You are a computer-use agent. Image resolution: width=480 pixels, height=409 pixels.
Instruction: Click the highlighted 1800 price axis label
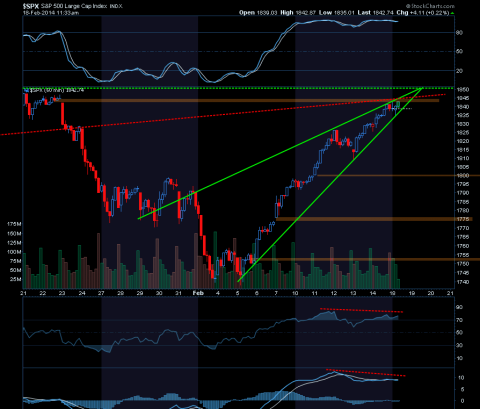463,175
